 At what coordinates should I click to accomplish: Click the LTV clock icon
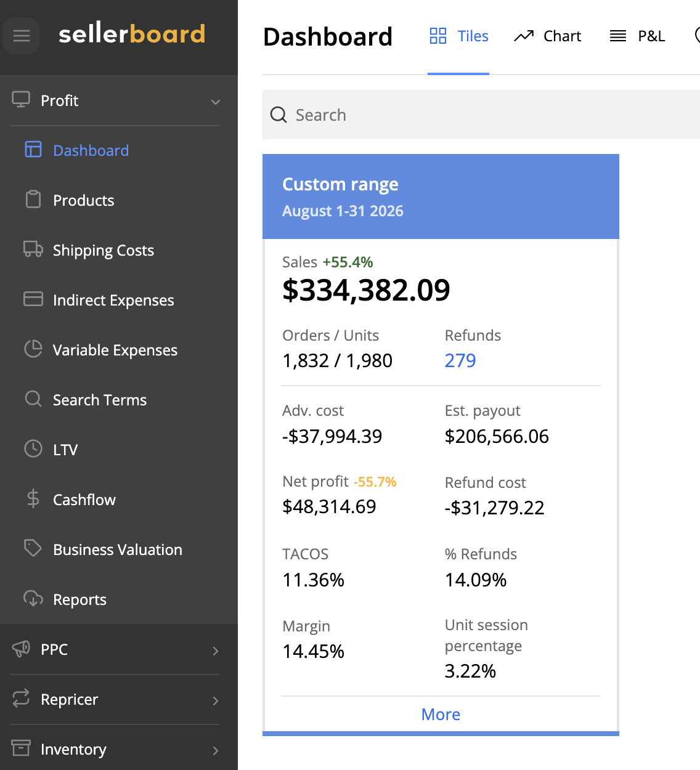[x=33, y=449]
